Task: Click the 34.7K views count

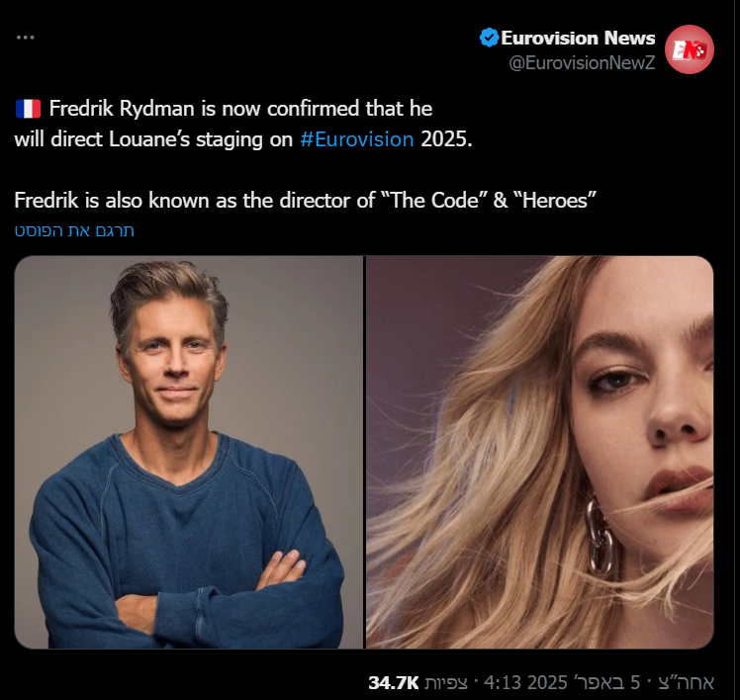Action: [394, 682]
